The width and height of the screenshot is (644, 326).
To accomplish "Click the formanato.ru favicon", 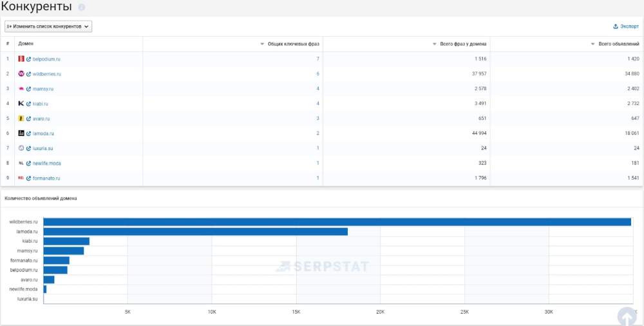I will click(21, 178).
